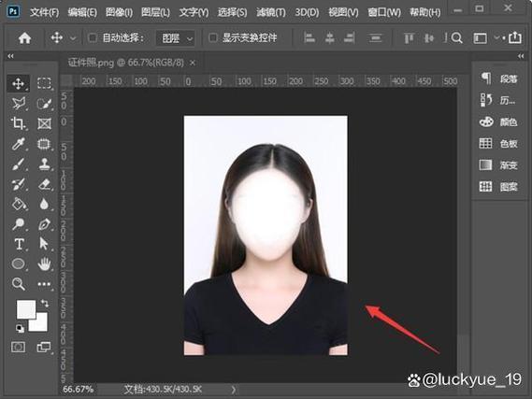Select the Dodge tool

pos(19,224)
